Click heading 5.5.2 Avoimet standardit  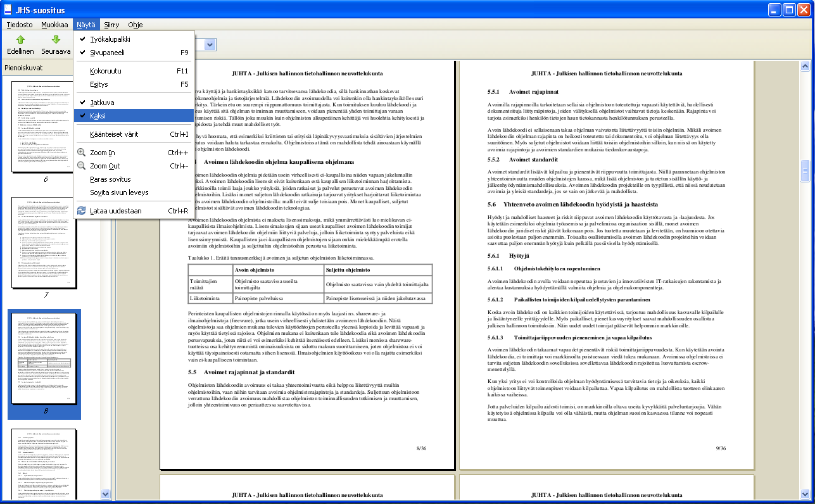click(x=524, y=160)
